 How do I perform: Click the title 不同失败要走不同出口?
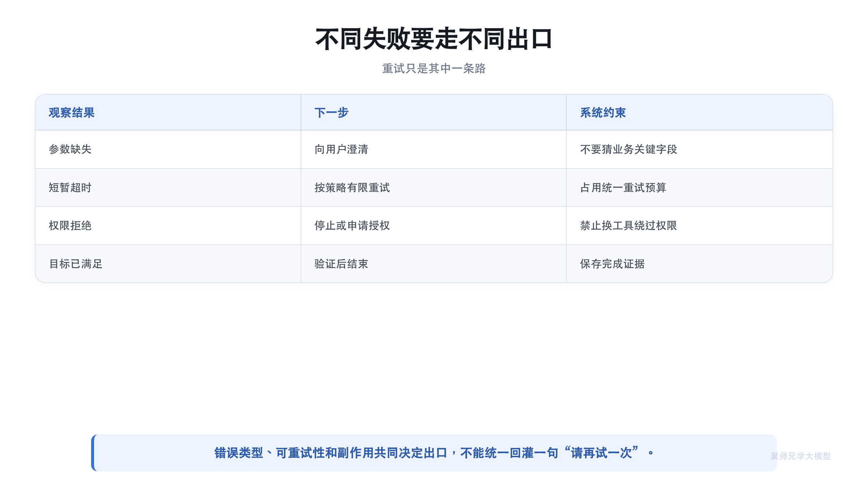pyautogui.click(x=434, y=39)
